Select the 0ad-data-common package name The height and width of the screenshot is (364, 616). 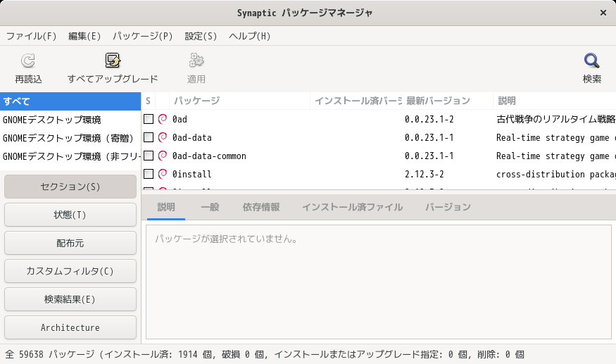(x=209, y=156)
